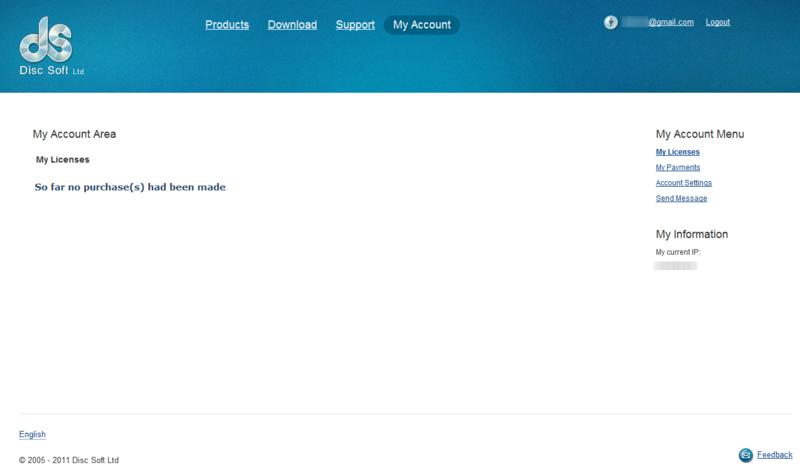Open the Support section
Screen dimensions: 800x468
355,24
